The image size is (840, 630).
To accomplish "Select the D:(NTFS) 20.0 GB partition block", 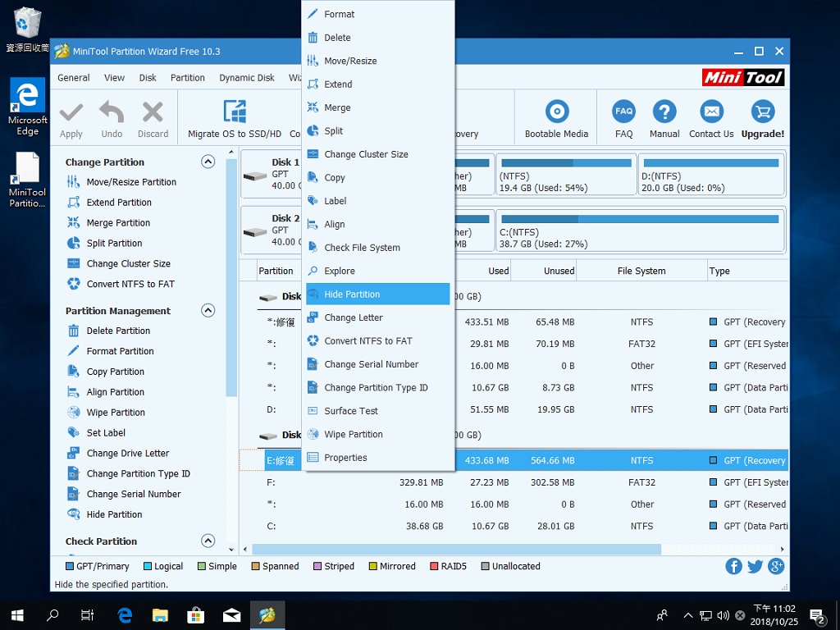I will [x=711, y=175].
